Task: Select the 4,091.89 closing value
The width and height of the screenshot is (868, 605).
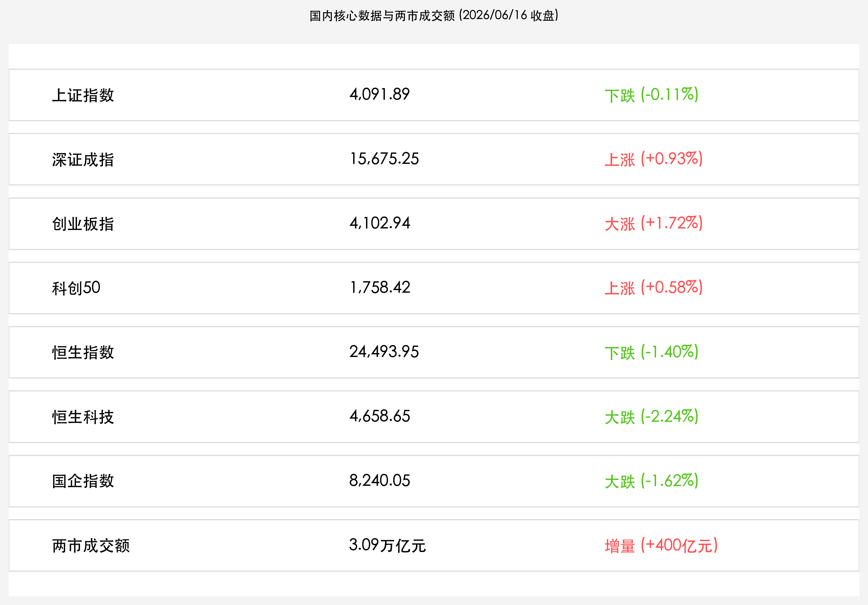Action: coord(380,94)
